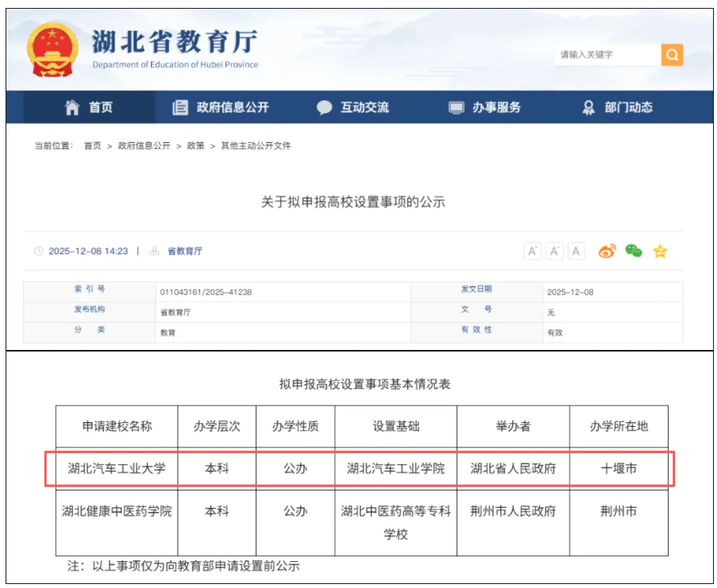Screen dimensions: 717x588
Task: Click the 湖北省教育厅 site title
Action: [175, 41]
